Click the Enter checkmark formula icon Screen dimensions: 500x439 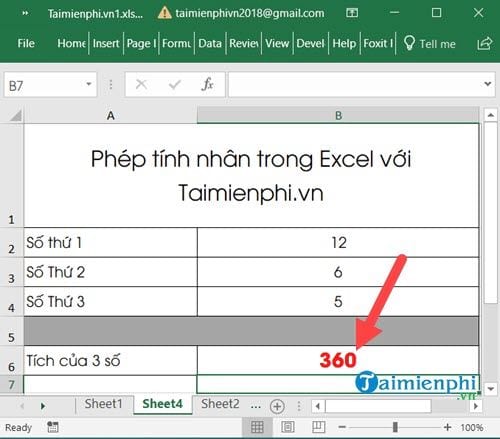click(x=174, y=85)
